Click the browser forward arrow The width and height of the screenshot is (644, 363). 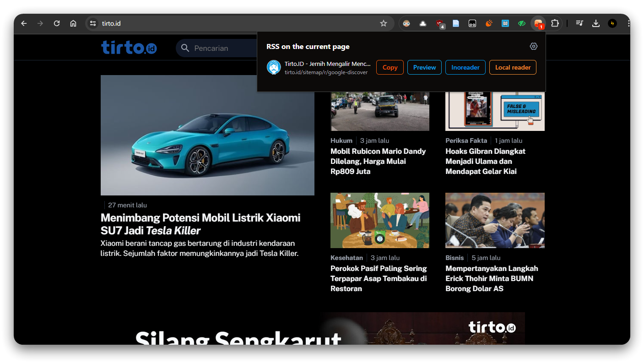pos(40,23)
